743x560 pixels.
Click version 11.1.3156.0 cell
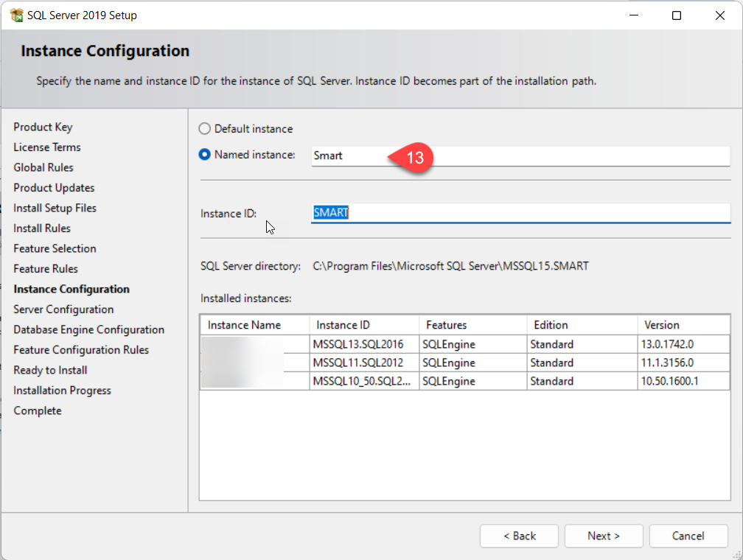[x=683, y=363]
